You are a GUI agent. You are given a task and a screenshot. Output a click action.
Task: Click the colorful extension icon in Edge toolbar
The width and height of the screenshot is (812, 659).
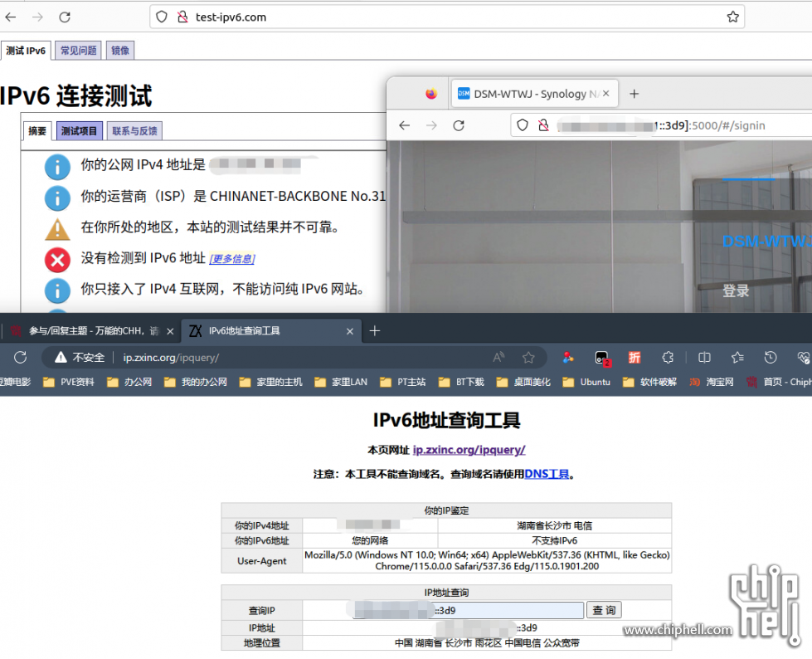[569, 358]
